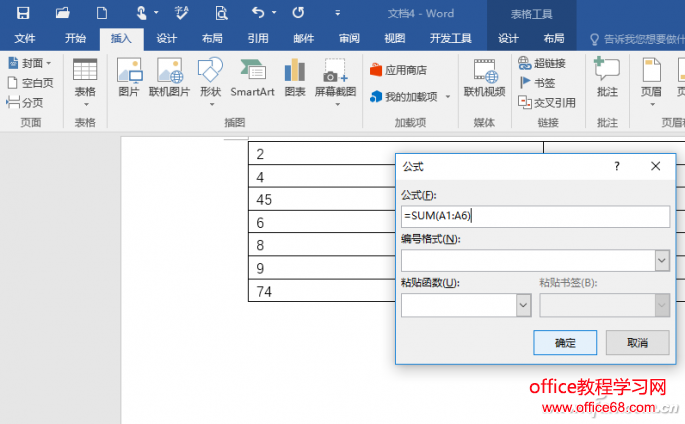Open the 文件 (File) tab
The width and height of the screenshot is (685, 424).
(x=24, y=38)
